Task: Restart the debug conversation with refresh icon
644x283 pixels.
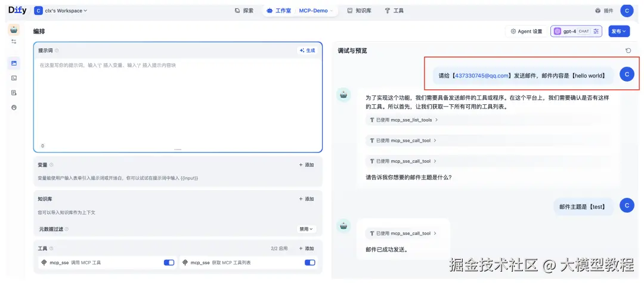Action: point(628,51)
